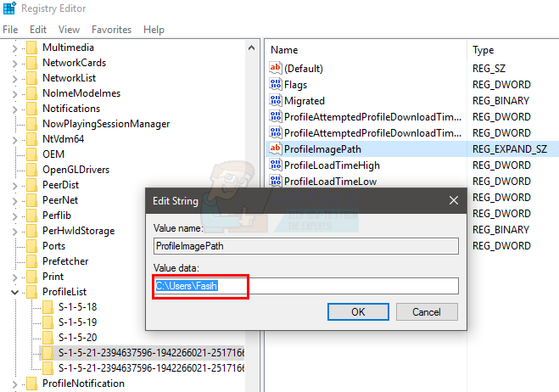The height and width of the screenshot is (392, 559).
Task: Expand the NoImeModeImes key
Action: (14, 94)
